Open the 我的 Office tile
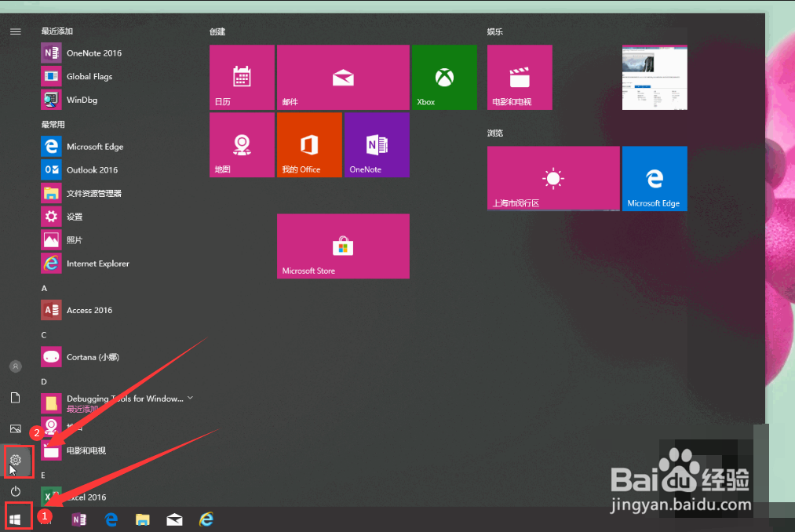Image resolution: width=795 pixels, height=532 pixels. click(x=309, y=144)
